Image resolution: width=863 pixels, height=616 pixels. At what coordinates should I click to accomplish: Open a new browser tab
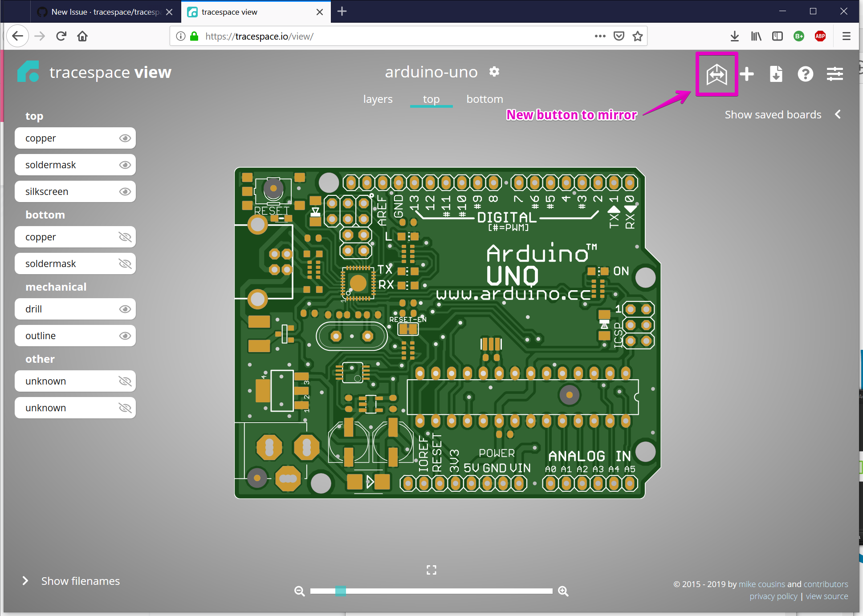pyautogui.click(x=342, y=12)
